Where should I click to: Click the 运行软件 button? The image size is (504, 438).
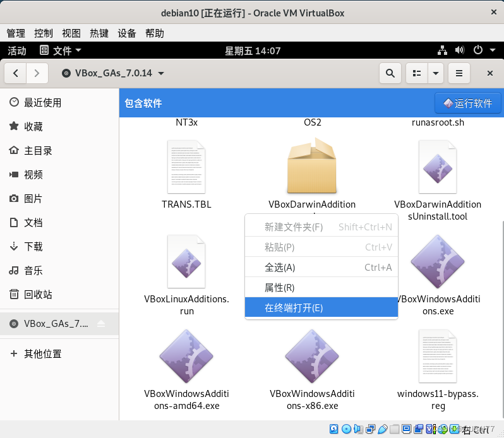point(467,103)
